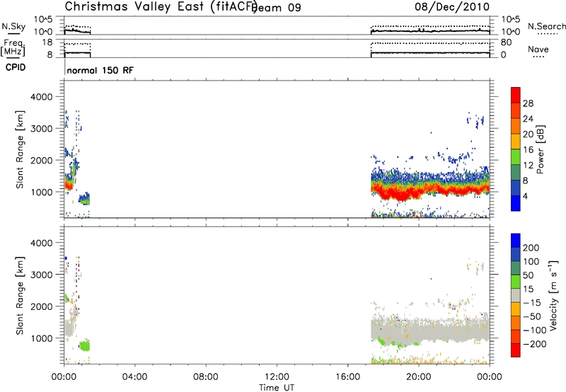Click the N.Sky legend label
The width and height of the screenshot is (566, 392).
(13, 27)
